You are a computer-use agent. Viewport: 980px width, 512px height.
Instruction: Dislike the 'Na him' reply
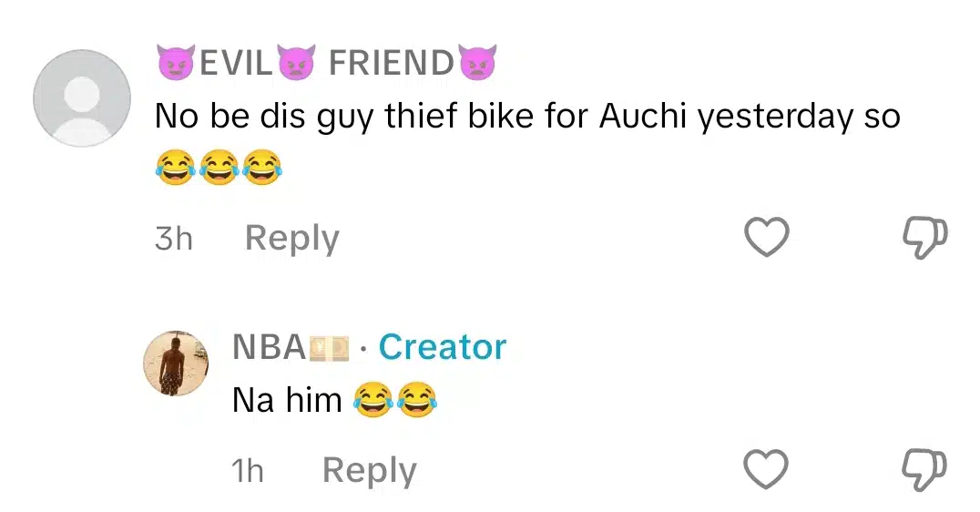[925, 469]
